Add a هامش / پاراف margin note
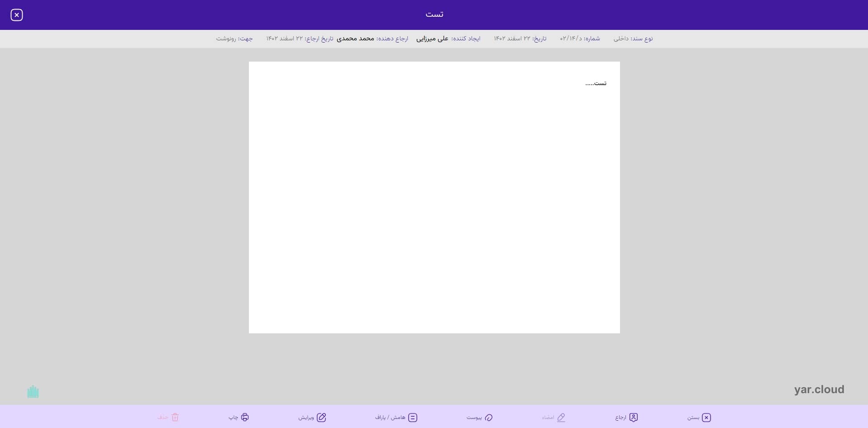The width and height of the screenshot is (868, 428). tap(396, 417)
